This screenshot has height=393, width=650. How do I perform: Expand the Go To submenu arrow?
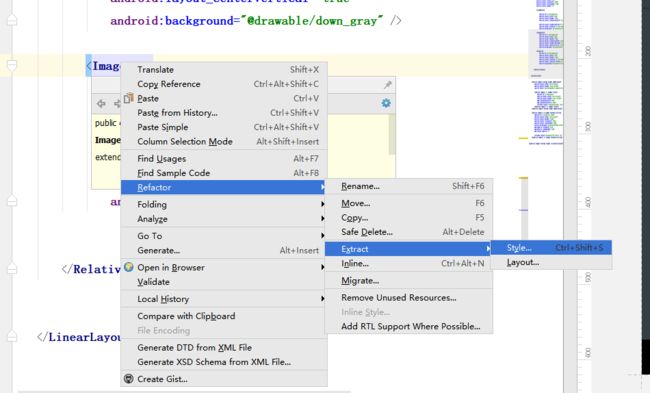point(322,235)
